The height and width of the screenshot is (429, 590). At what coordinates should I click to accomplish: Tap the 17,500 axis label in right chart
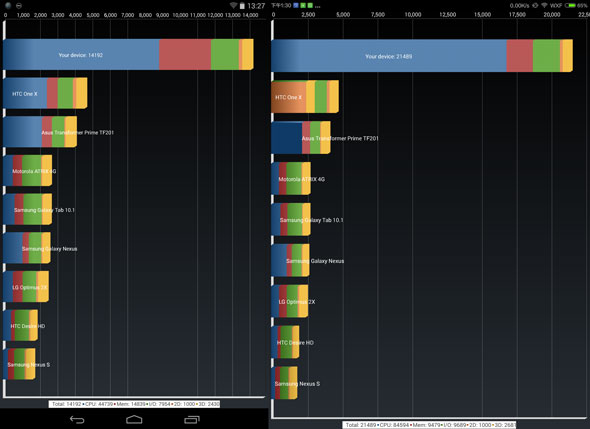(x=517, y=14)
